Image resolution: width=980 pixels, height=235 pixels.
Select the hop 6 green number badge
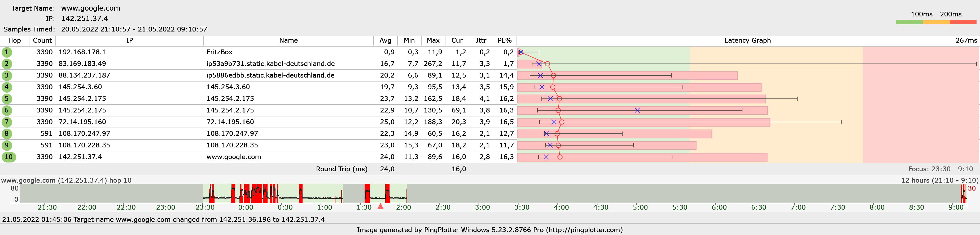tap(6, 110)
